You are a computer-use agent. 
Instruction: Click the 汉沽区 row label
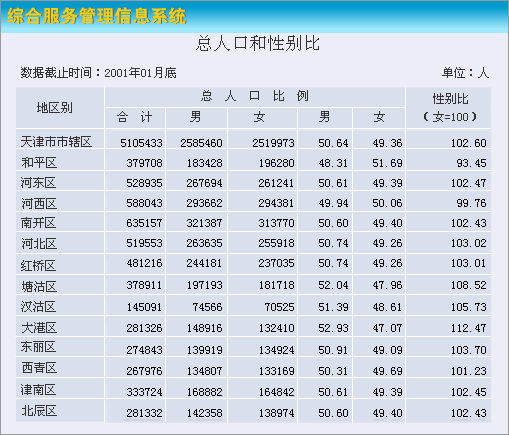[38, 307]
